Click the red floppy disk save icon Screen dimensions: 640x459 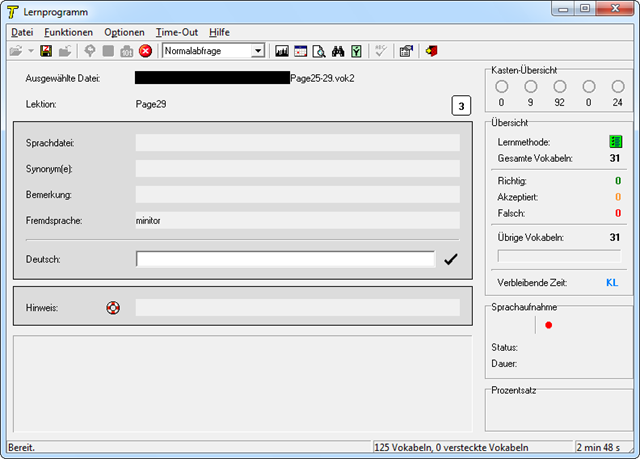point(46,51)
